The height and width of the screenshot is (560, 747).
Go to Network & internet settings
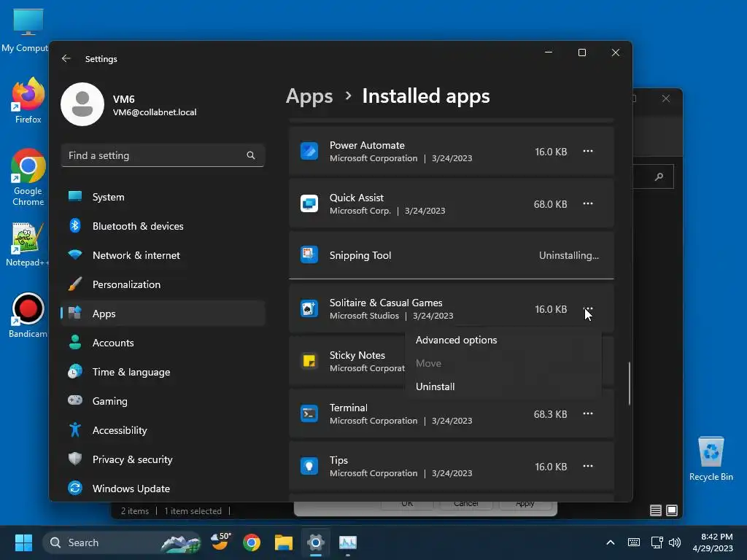click(163, 255)
